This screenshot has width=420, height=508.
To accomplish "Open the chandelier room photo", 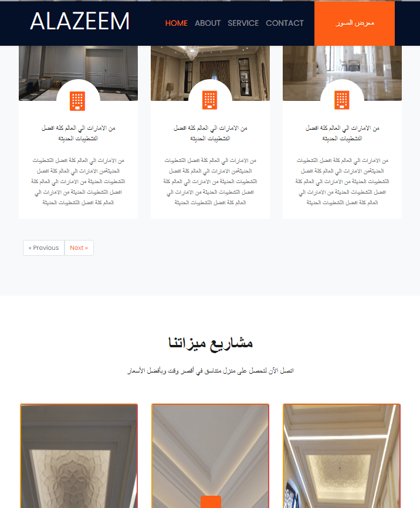I will (210, 73).
